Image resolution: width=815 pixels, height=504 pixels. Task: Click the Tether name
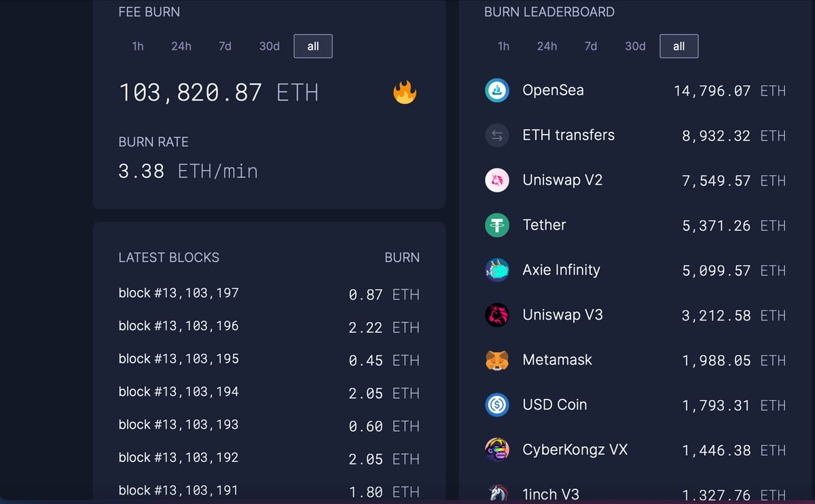click(544, 225)
